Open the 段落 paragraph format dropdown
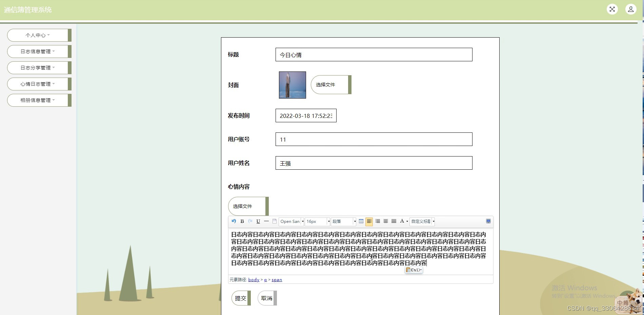The width and height of the screenshot is (644, 315). click(x=343, y=222)
